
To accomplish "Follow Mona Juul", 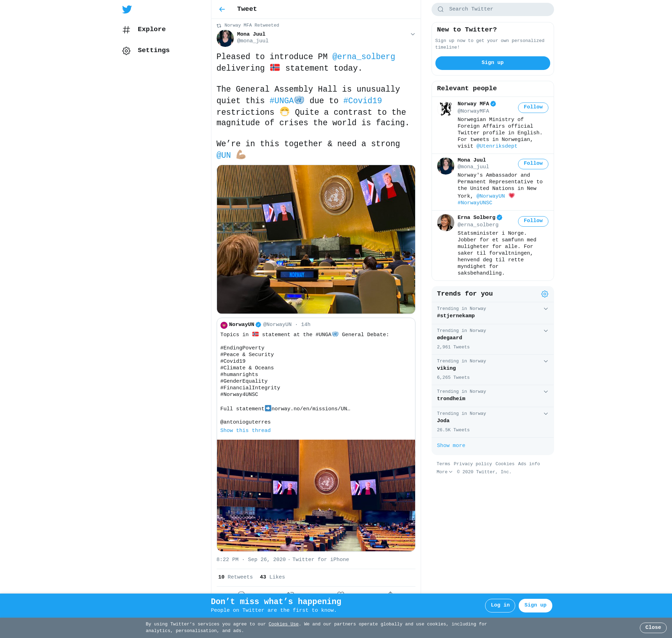I will [533, 164].
